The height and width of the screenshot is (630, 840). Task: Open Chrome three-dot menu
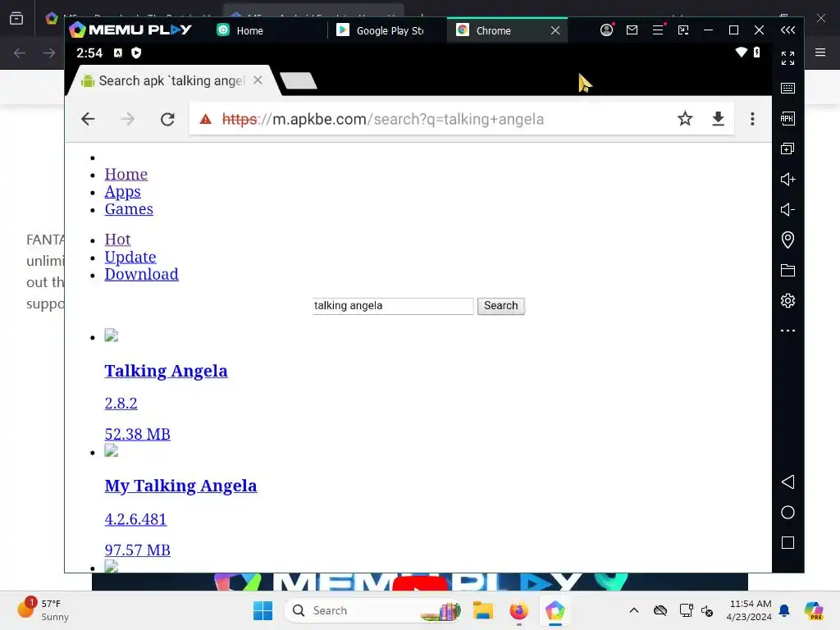click(x=752, y=119)
